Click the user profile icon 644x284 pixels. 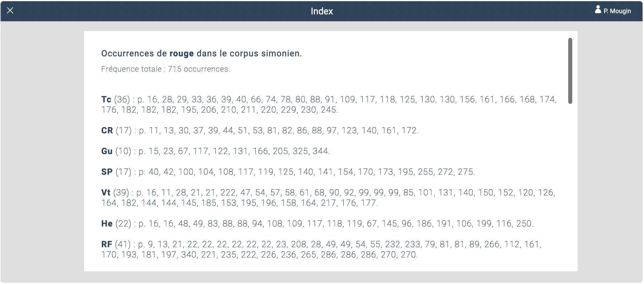coord(598,10)
